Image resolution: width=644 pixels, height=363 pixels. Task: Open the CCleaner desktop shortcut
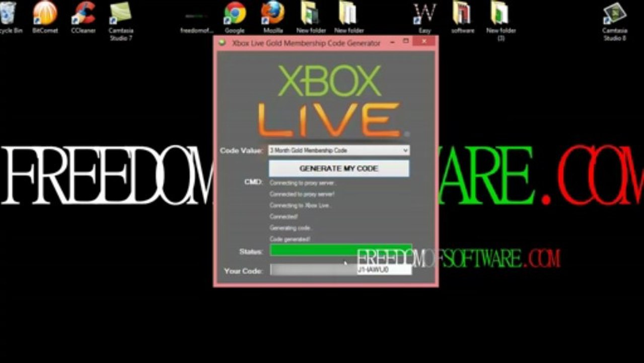pos(83,17)
